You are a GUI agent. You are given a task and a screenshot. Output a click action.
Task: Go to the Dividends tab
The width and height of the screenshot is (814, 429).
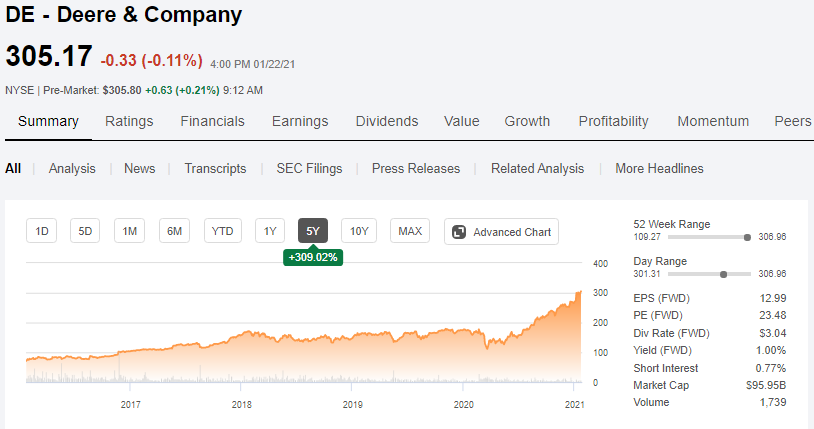[387, 121]
